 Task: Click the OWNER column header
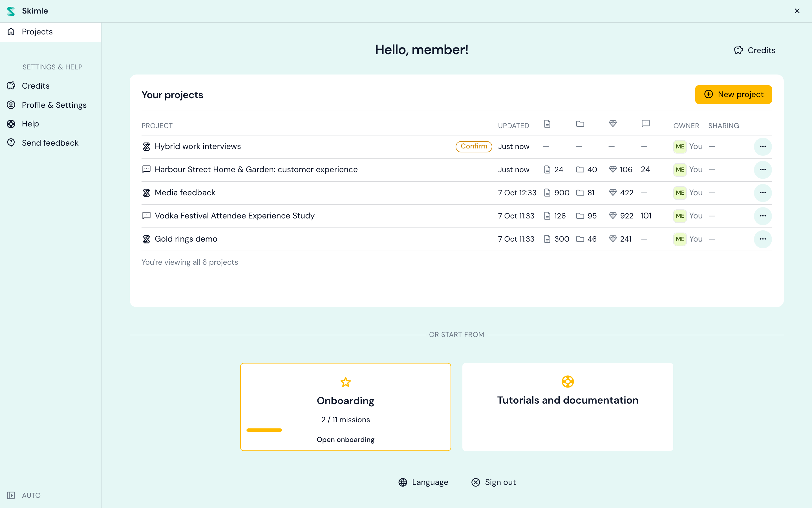click(686, 126)
